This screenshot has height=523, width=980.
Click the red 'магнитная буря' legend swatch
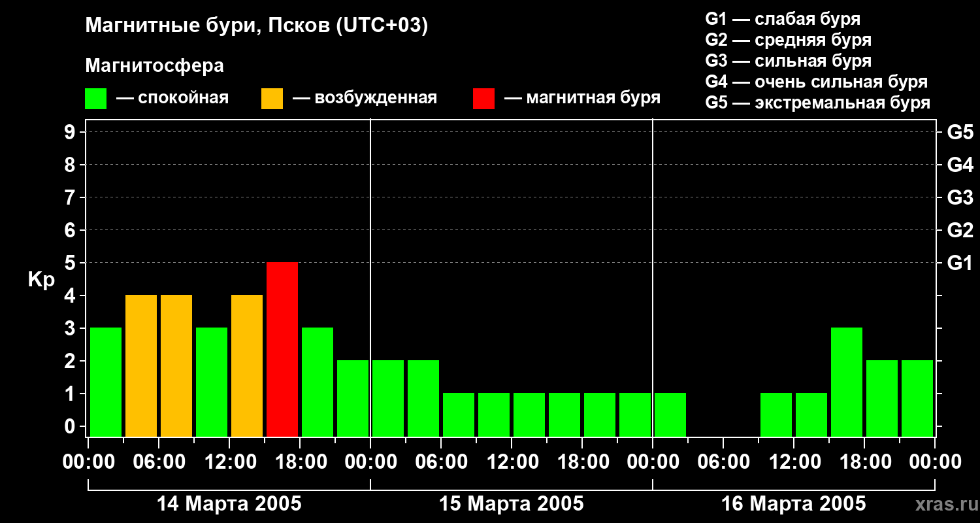[483, 99]
